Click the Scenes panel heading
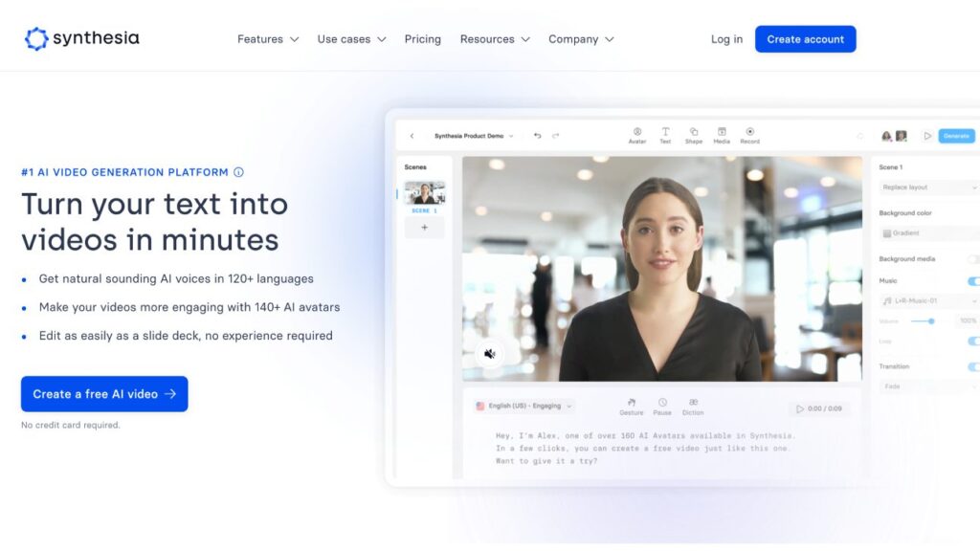 415,167
